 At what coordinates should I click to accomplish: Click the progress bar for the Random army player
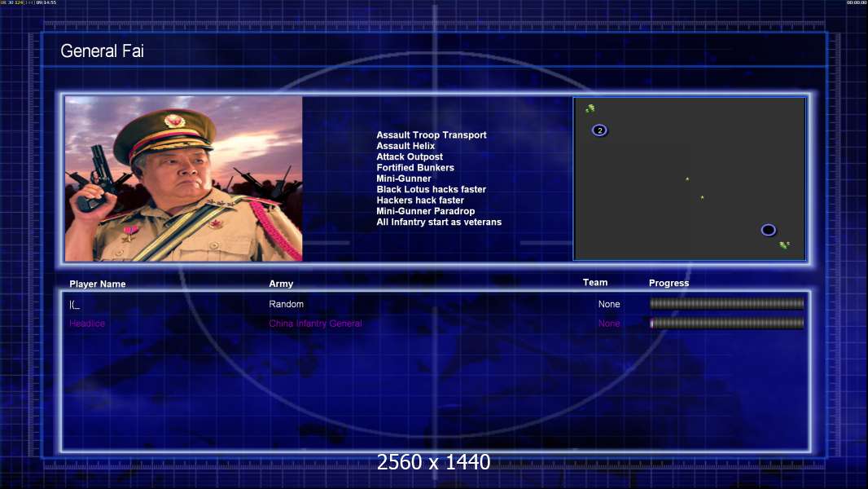(x=726, y=304)
